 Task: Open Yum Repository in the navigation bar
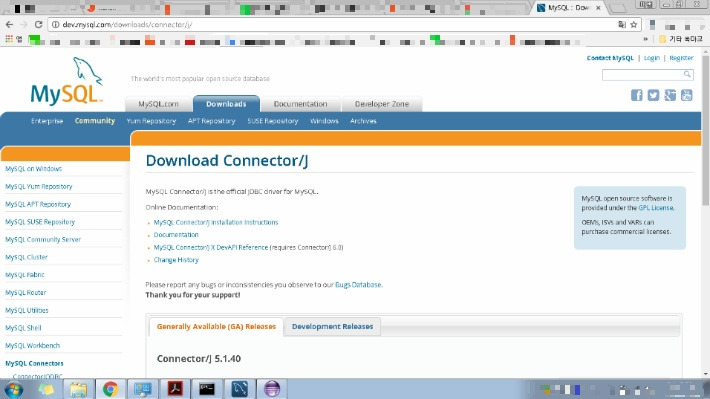tap(151, 121)
